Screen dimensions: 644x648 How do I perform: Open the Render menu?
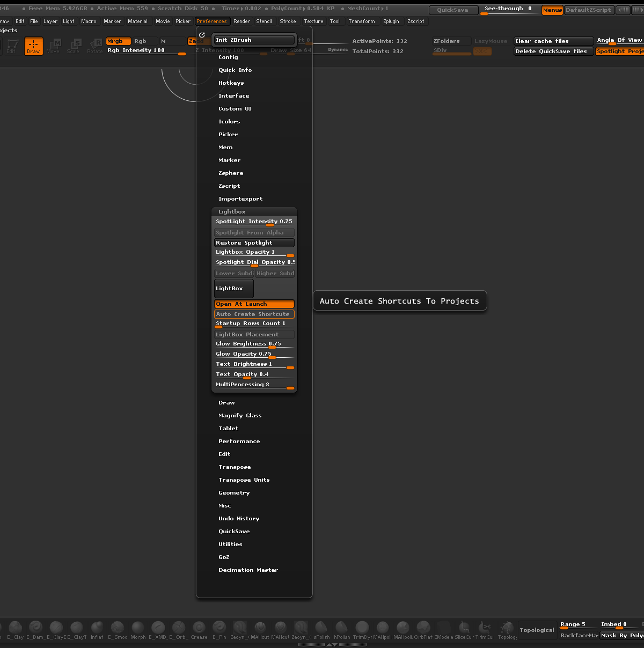[242, 21]
